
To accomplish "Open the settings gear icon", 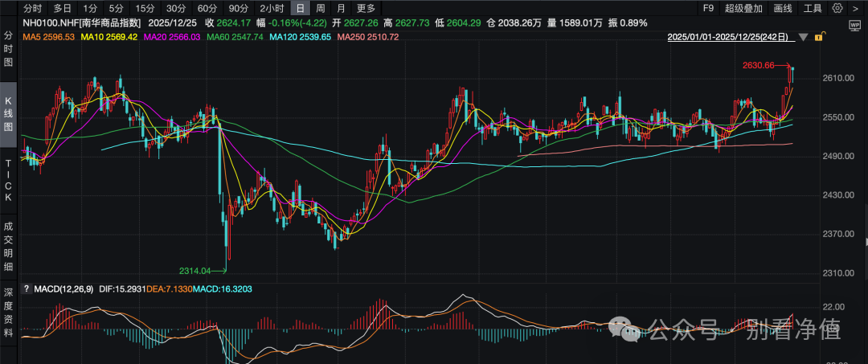I will click(838, 8).
